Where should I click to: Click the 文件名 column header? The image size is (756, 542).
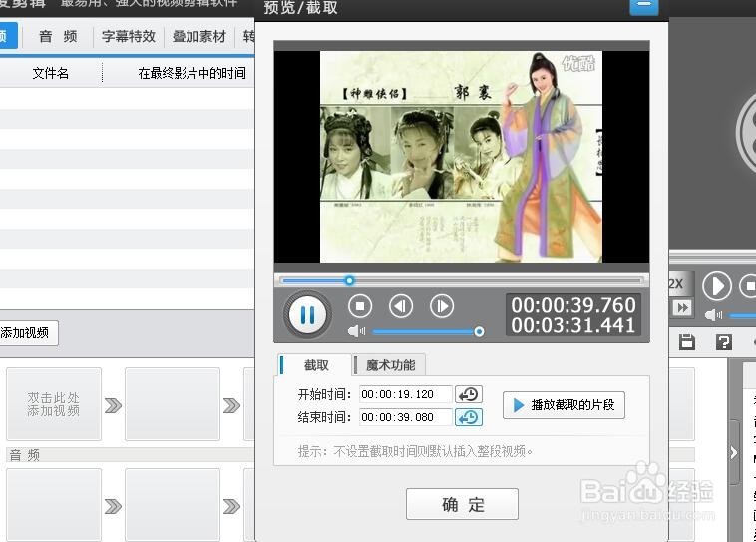(50, 73)
